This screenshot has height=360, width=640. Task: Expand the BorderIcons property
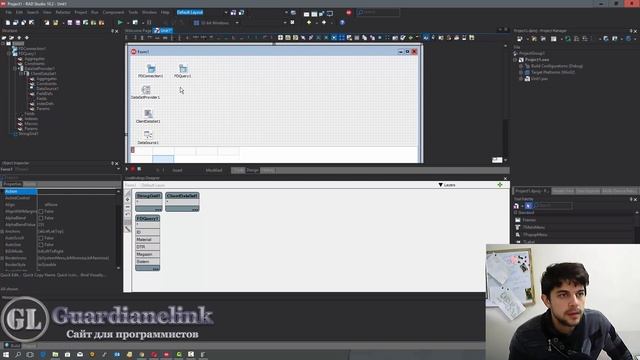2,258
